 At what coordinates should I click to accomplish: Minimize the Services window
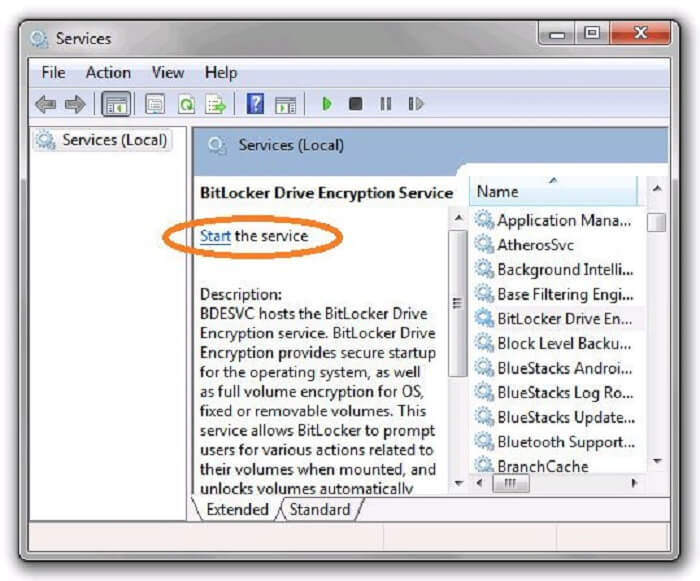point(557,33)
